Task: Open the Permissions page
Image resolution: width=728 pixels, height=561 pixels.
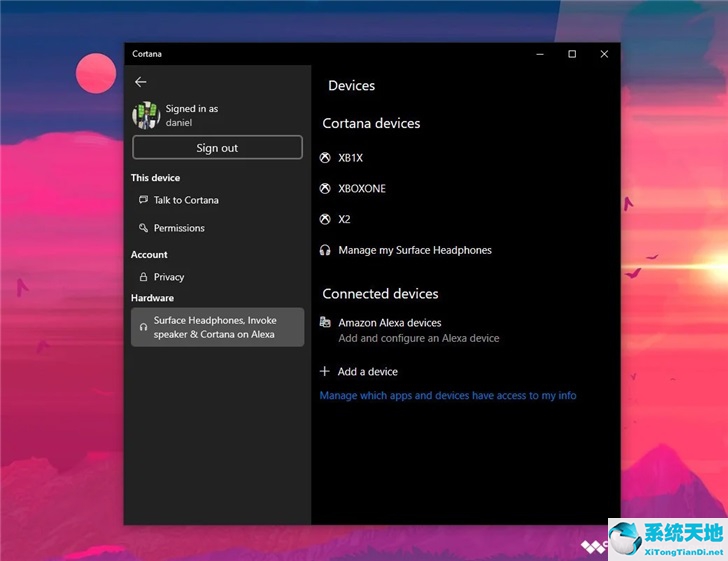Action: [x=179, y=228]
